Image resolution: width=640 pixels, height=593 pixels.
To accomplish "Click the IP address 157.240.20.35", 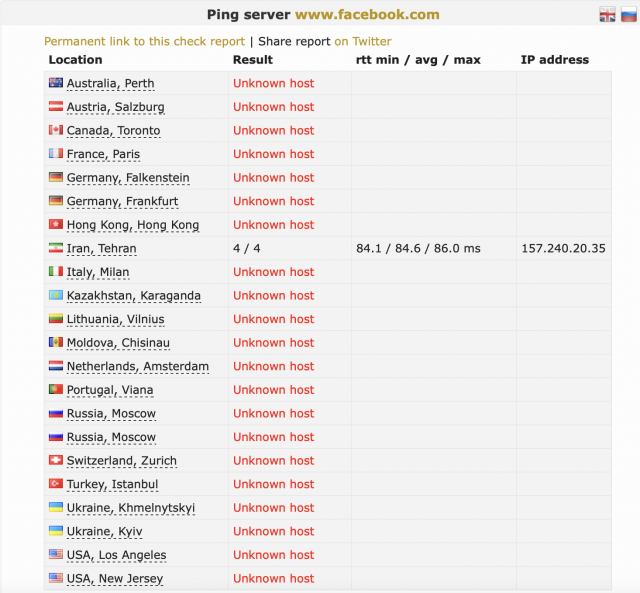I will pos(563,248).
